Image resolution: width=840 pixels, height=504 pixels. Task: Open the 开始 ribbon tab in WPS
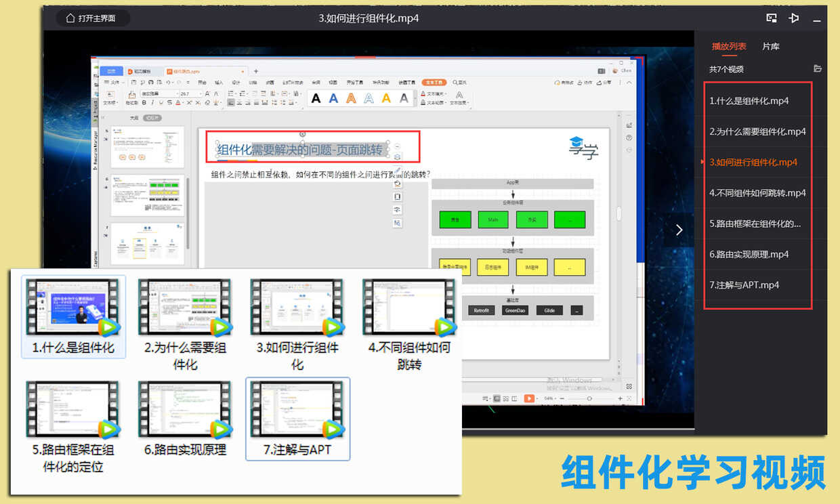tap(202, 82)
